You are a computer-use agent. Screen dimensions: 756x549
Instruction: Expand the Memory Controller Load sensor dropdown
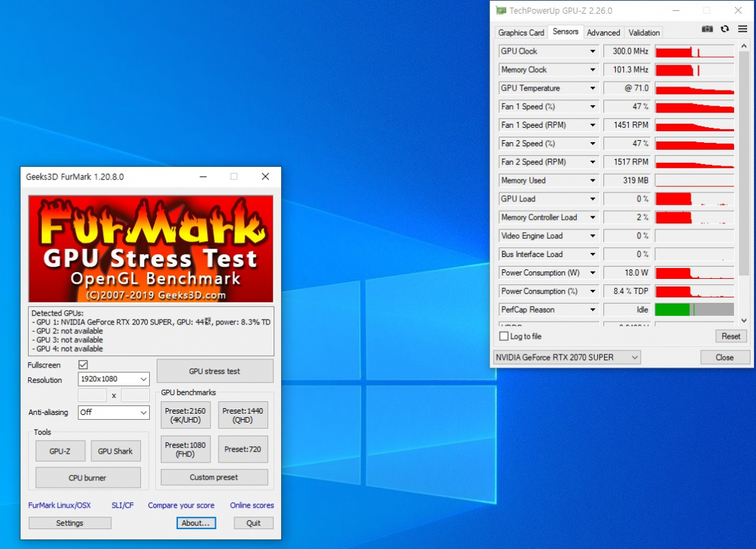(x=592, y=217)
